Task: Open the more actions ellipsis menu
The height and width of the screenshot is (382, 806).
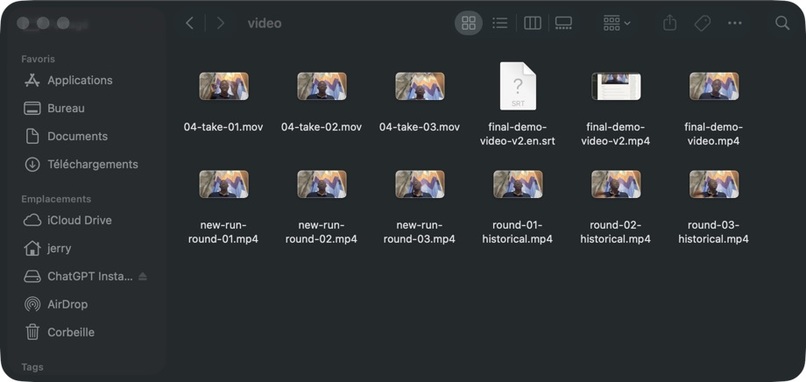Action: pyautogui.click(x=735, y=23)
